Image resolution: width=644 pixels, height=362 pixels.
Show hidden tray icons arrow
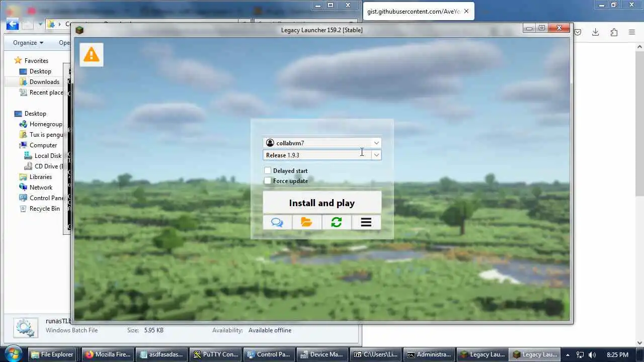pos(568,355)
